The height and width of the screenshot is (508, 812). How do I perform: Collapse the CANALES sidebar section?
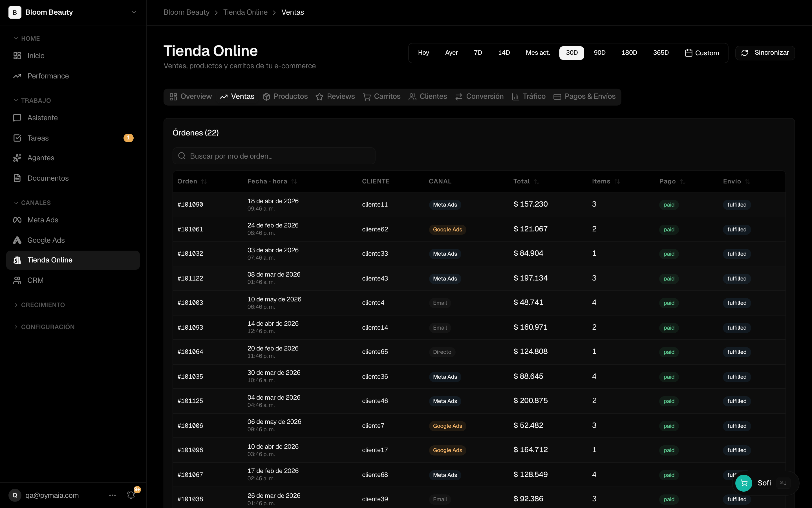[x=32, y=203]
